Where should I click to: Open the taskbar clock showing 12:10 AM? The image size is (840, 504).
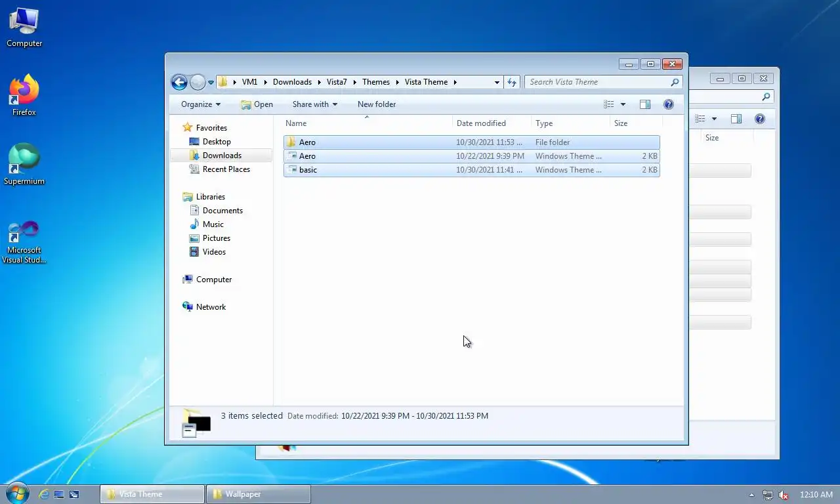(x=816, y=495)
